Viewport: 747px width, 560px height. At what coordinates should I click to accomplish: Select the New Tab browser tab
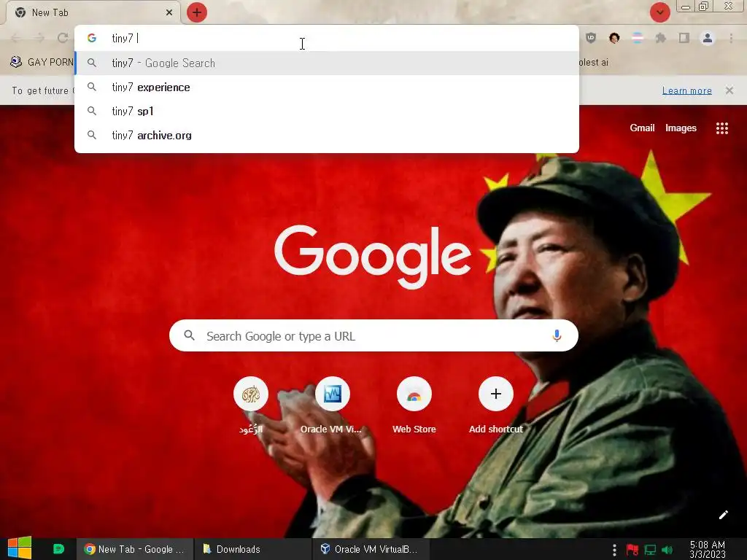coord(93,12)
